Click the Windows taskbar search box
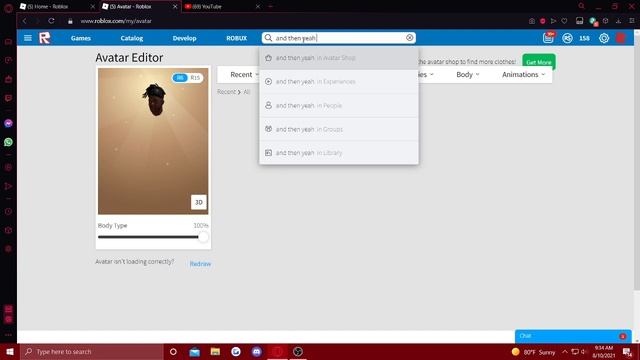This screenshot has height=360, width=640. pyautogui.click(x=92, y=351)
